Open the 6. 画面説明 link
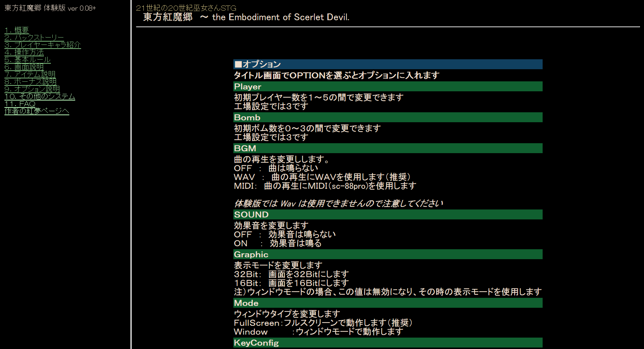This screenshot has height=349, width=644. tap(24, 67)
